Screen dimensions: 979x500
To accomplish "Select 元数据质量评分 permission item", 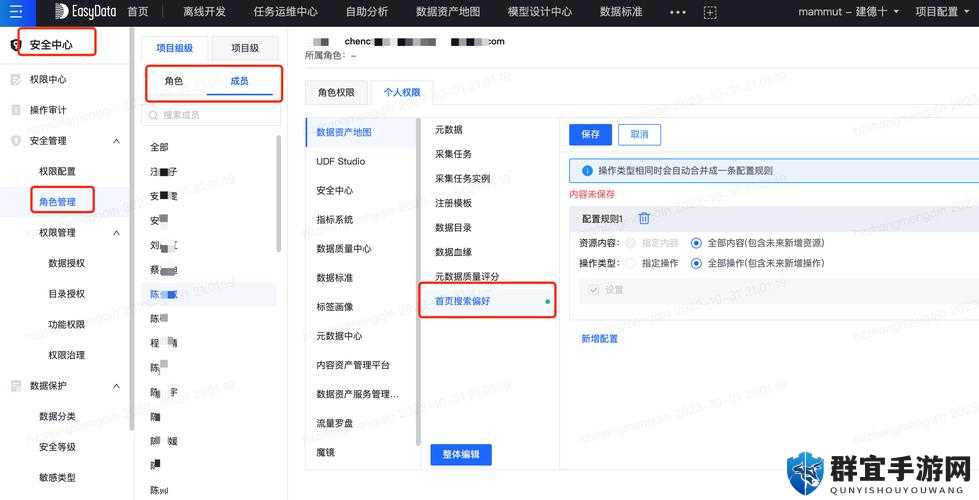I will pos(467,277).
